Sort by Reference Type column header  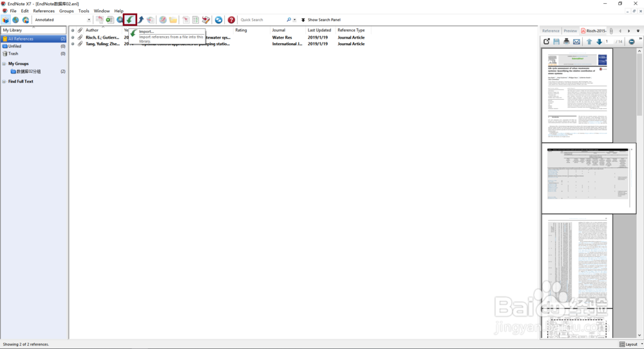pos(351,30)
